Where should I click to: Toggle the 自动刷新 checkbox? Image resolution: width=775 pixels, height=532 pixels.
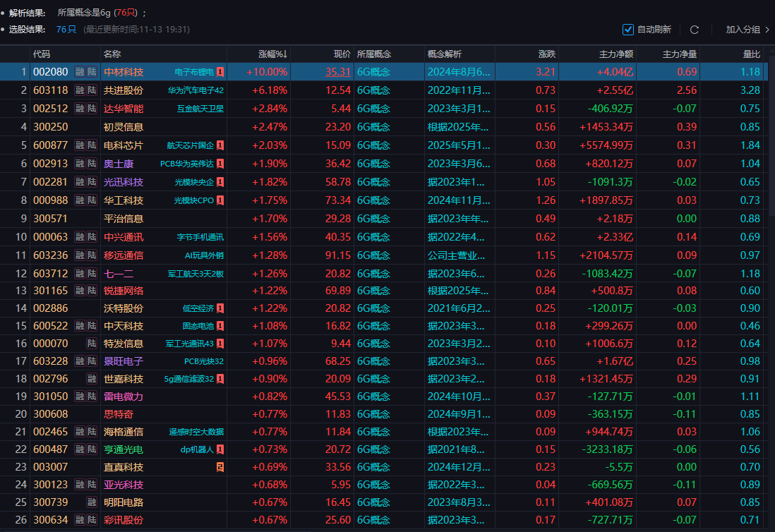[x=627, y=30]
